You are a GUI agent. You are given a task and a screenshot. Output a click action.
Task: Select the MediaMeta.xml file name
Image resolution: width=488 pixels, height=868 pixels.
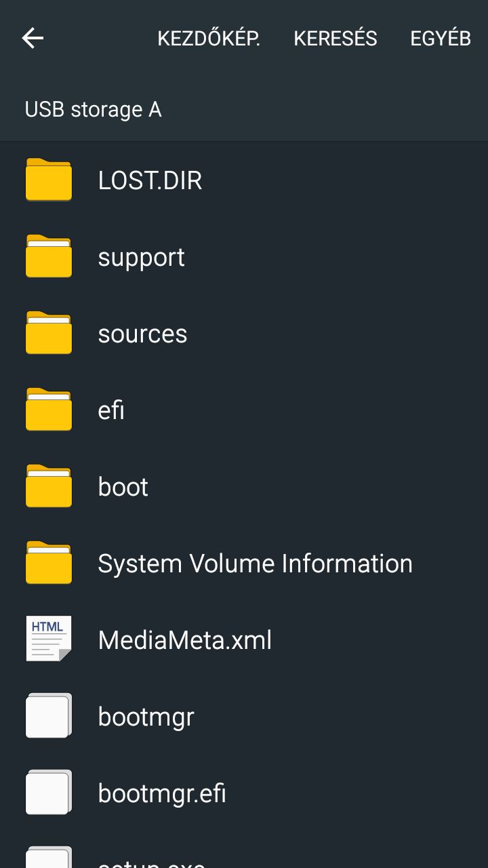click(x=185, y=639)
